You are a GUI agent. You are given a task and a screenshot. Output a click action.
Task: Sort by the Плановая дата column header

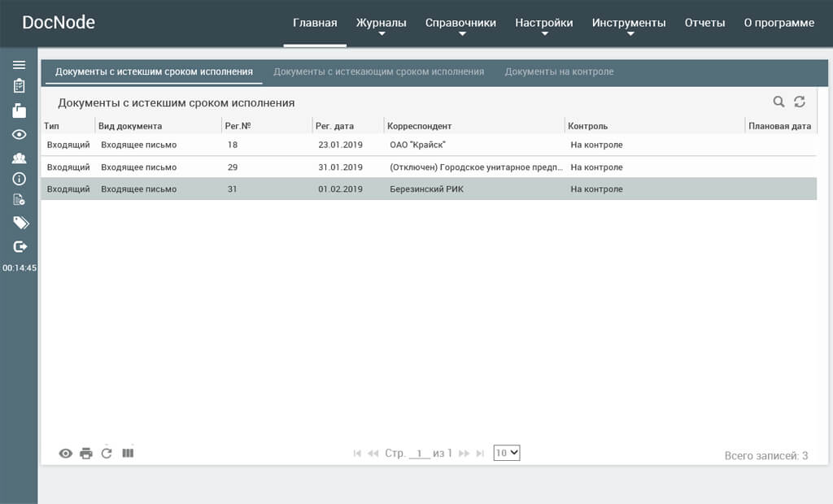[781, 126]
